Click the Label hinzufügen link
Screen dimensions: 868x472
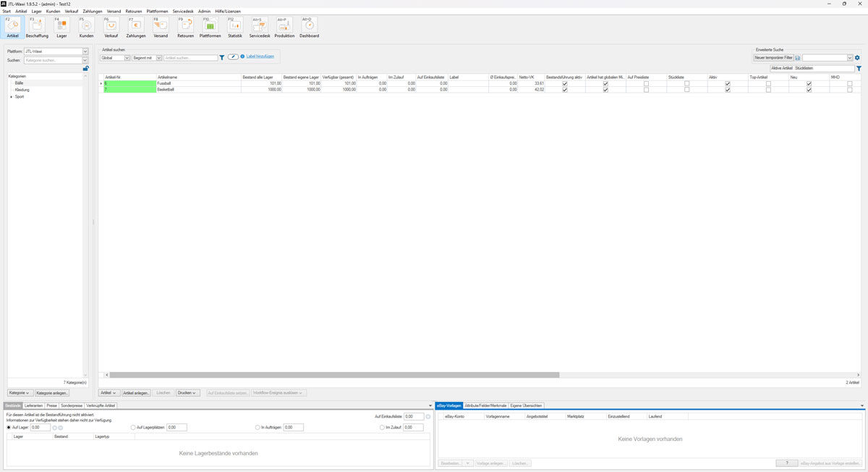pos(260,56)
